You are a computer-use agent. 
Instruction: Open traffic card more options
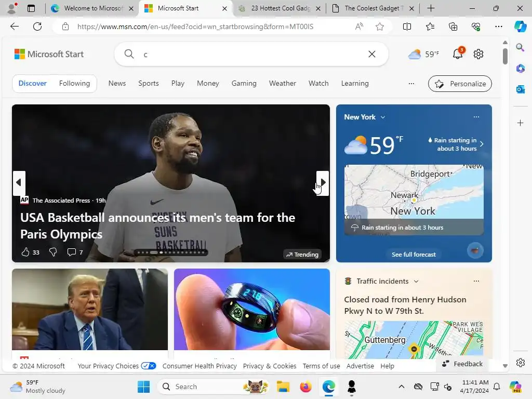(476, 281)
